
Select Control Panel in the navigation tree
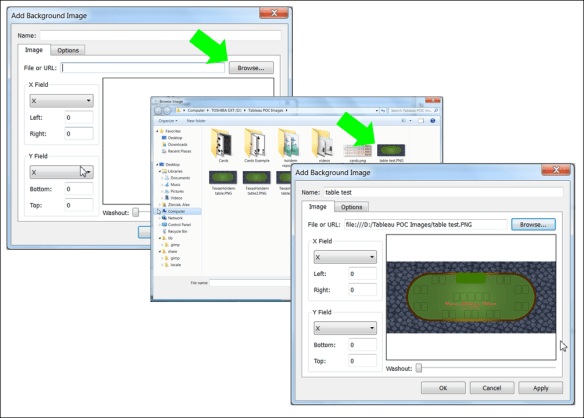click(x=179, y=225)
